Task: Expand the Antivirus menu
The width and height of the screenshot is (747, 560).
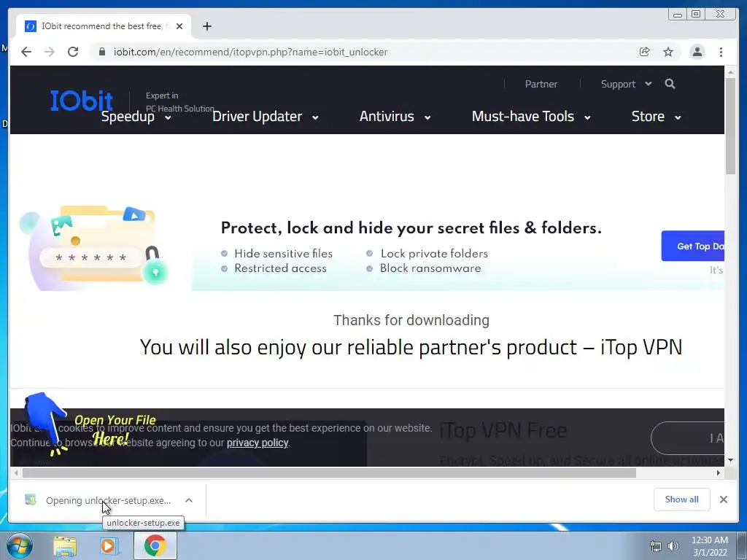Action: coord(395,117)
